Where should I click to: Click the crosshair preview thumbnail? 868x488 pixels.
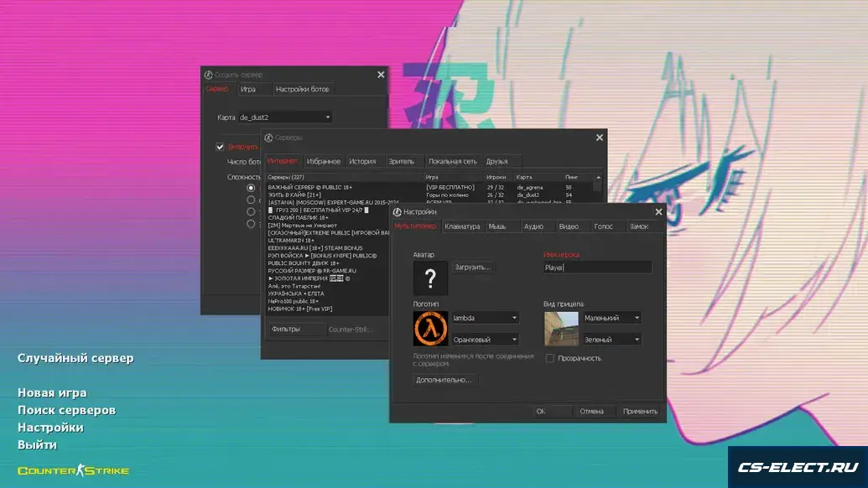coord(561,329)
